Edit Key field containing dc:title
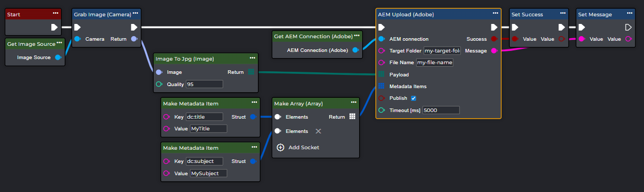Viewport: 644px width, 192px height. [x=204, y=117]
